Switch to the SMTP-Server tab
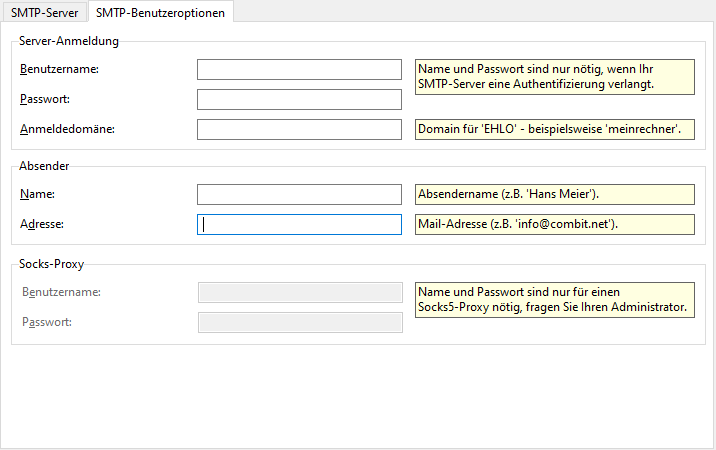The image size is (716, 450). pyautogui.click(x=44, y=12)
